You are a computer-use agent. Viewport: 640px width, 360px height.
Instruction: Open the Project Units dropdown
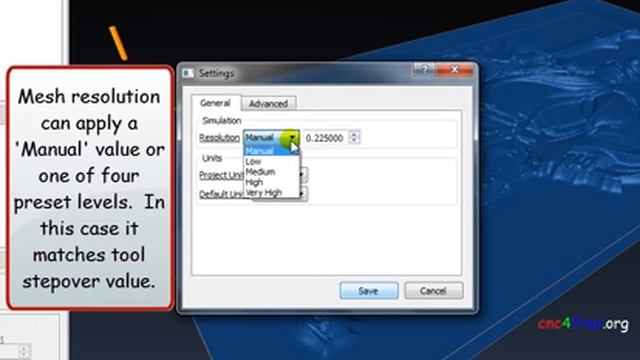coord(302,175)
